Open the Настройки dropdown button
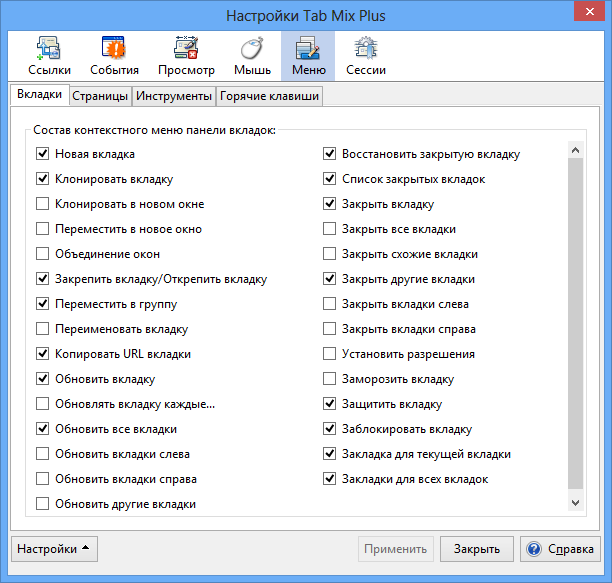Image resolution: width=612 pixels, height=583 pixels. [x=54, y=549]
